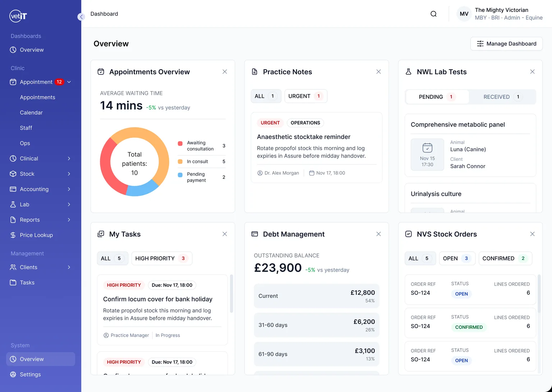This screenshot has height=392, width=552.
Task: Click the Reports document icon in sidebar
Action: coord(13,220)
